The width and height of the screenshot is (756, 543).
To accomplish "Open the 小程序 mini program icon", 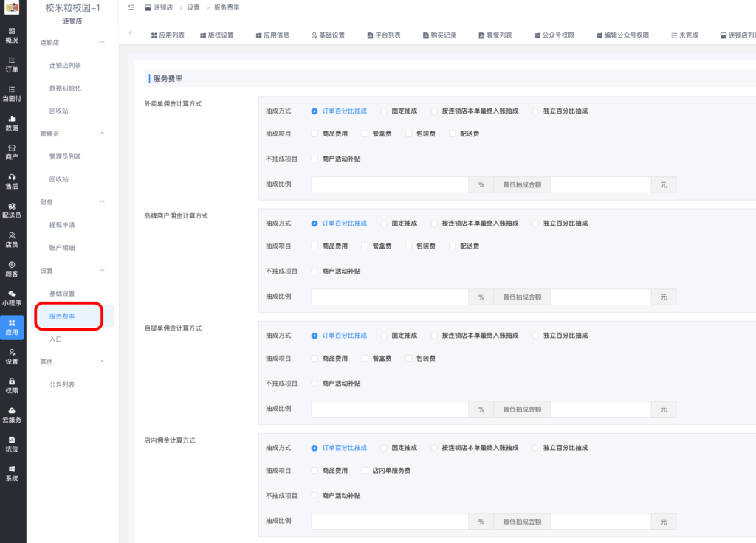I will [12, 298].
